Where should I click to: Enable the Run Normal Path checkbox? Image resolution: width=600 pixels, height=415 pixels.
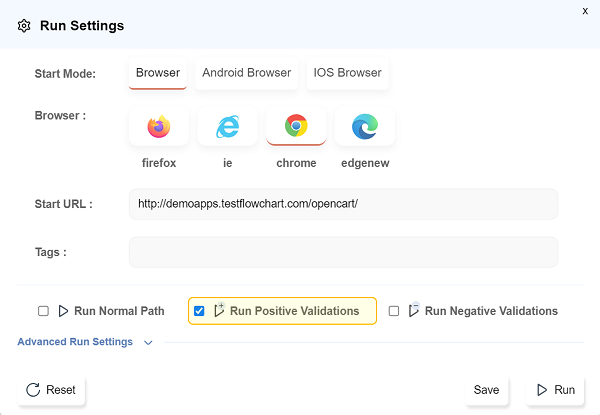(43, 311)
